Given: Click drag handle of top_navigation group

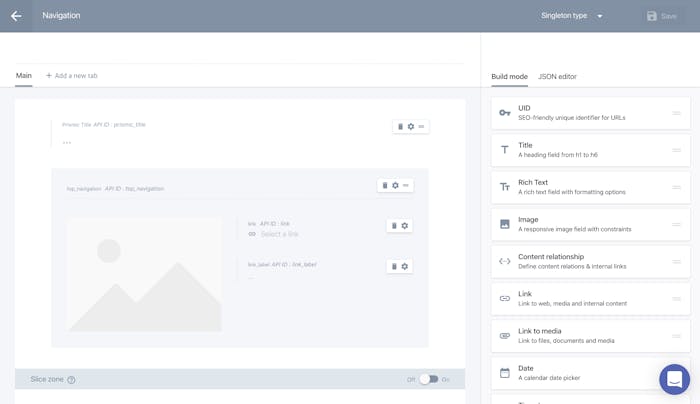Looking at the screenshot, I should [405, 185].
